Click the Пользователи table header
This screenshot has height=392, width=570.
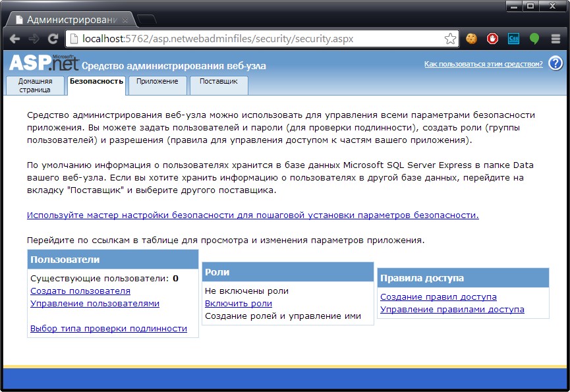point(113,260)
